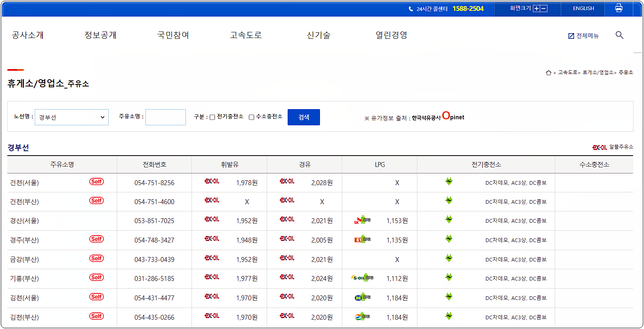Click LPG price 1,112원
Viewport: 644px width, 329px height.
click(397, 278)
